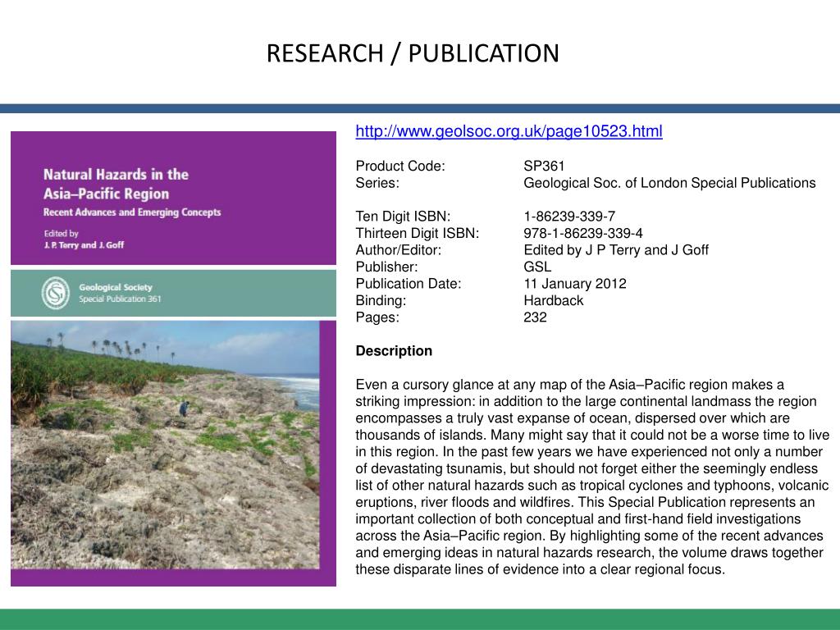Select ISBN '1-86239-339-7'
The image size is (840, 630).
click(569, 217)
